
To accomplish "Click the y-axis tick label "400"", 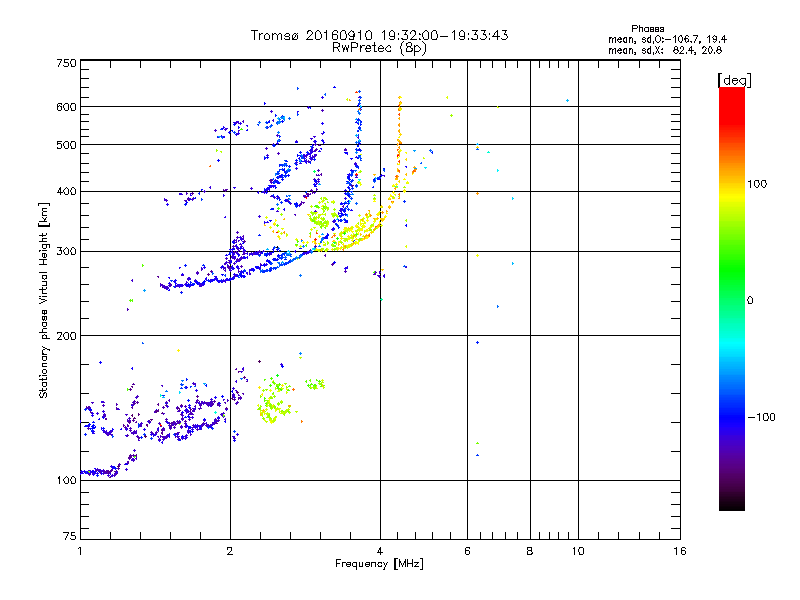I will (x=66, y=192).
